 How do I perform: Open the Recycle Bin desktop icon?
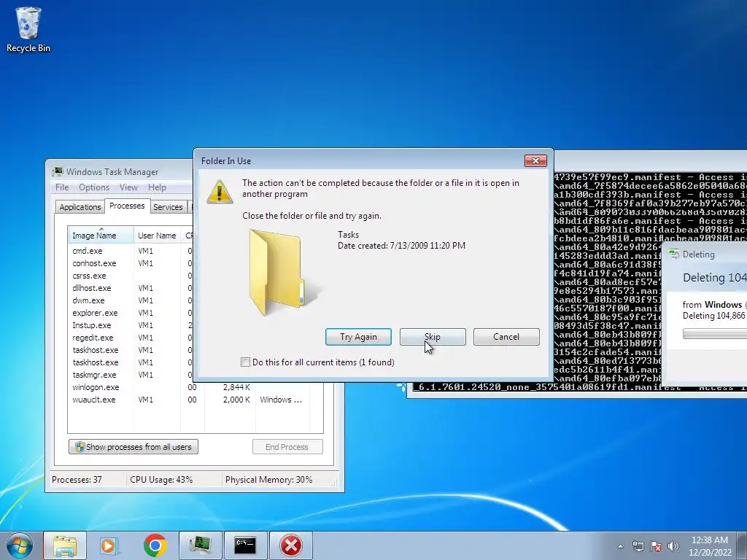pyautogui.click(x=28, y=29)
